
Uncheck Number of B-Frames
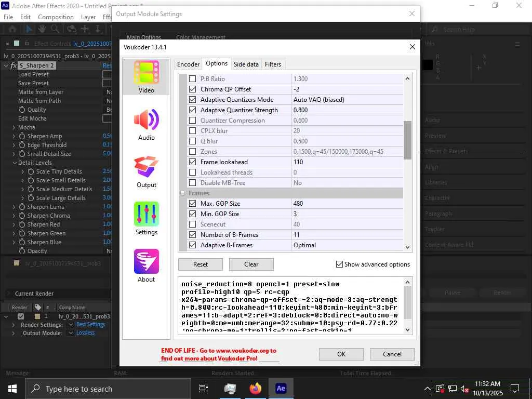coord(192,234)
